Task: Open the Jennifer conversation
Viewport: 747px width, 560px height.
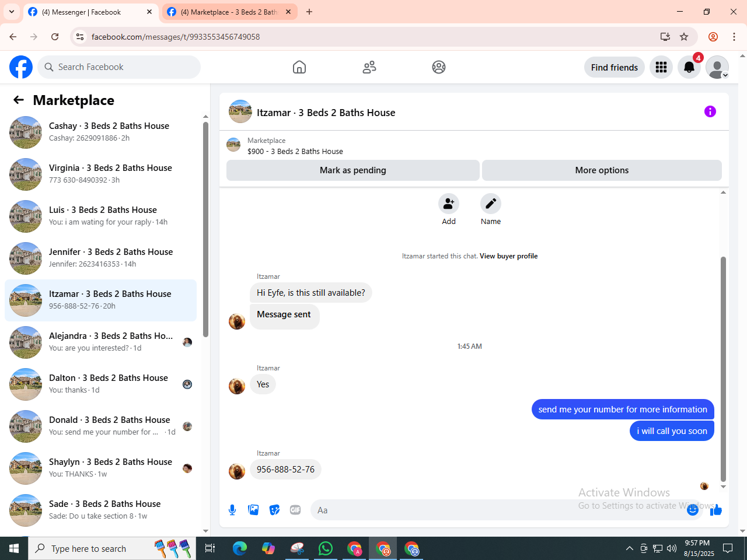Action: (100, 258)
